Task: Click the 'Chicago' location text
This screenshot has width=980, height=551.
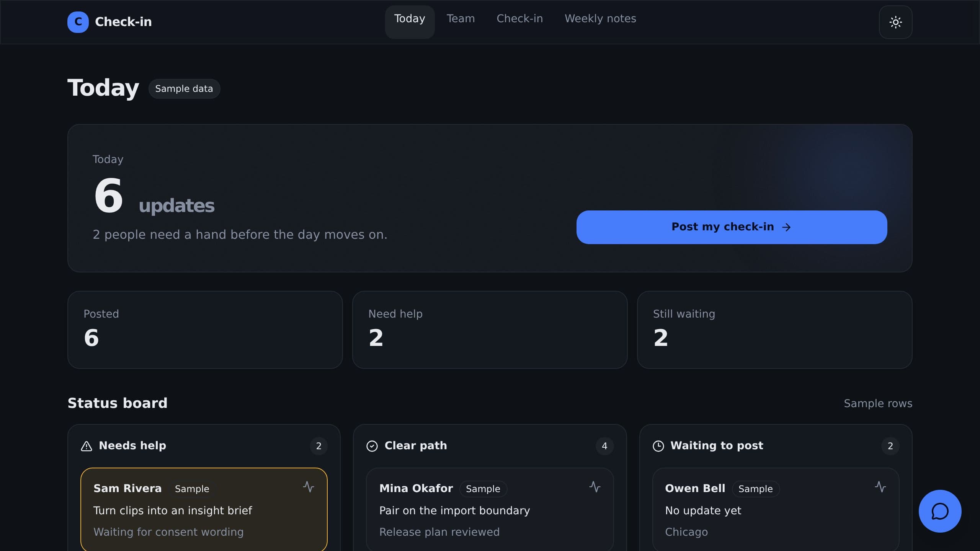Action: 686,532
